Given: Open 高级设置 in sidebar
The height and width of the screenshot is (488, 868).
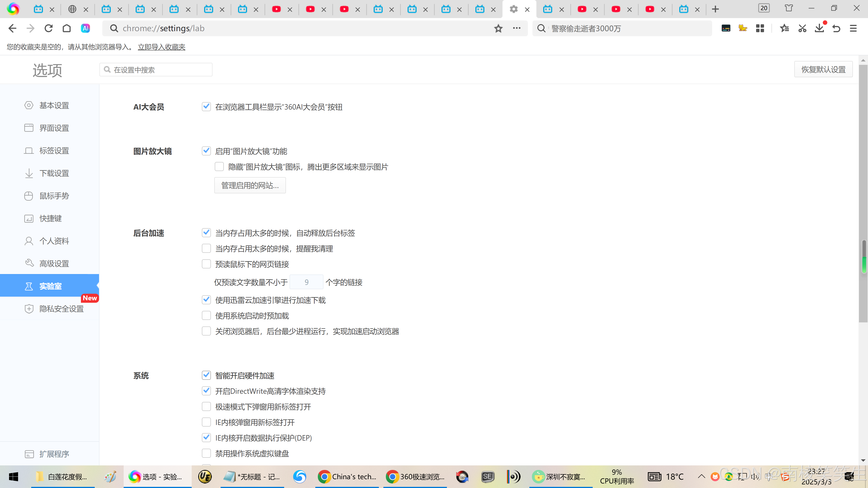Looking at the screenshot, I should [54, 263].
